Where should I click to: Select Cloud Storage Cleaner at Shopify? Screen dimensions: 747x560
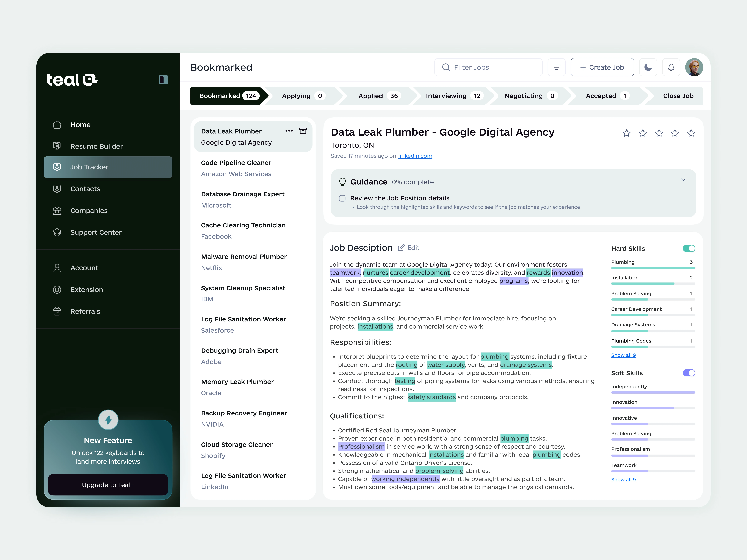click(x=253, y=450)
